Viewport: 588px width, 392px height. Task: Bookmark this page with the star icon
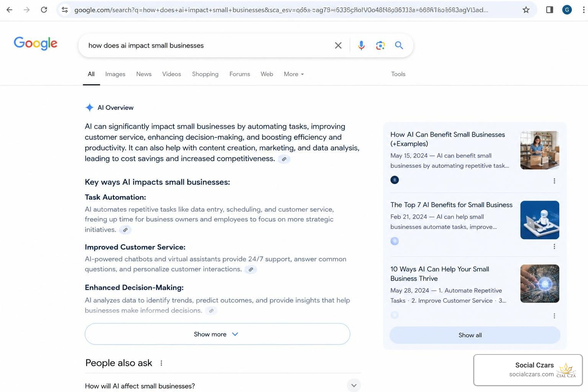(x=526, y=10)
